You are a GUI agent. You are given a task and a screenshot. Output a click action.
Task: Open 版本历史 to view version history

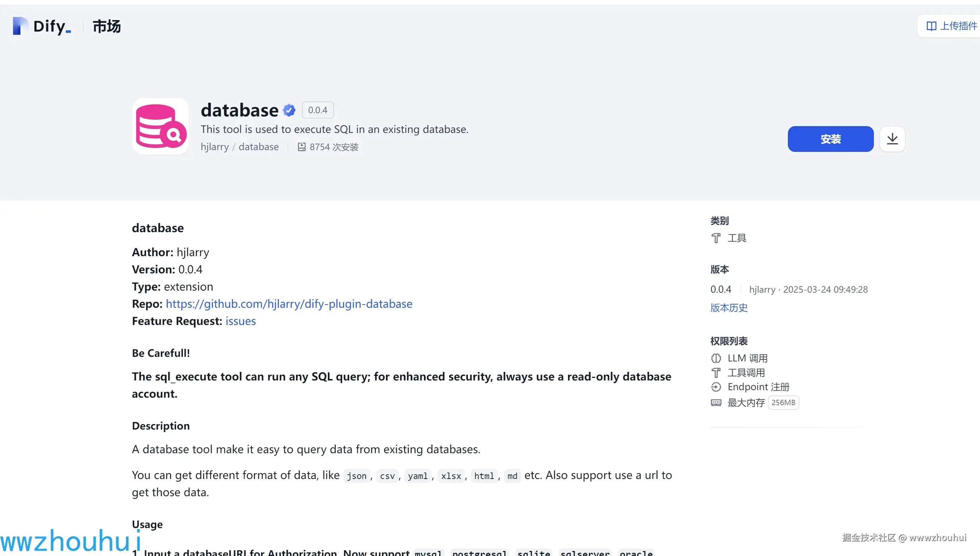coord(728,308)
